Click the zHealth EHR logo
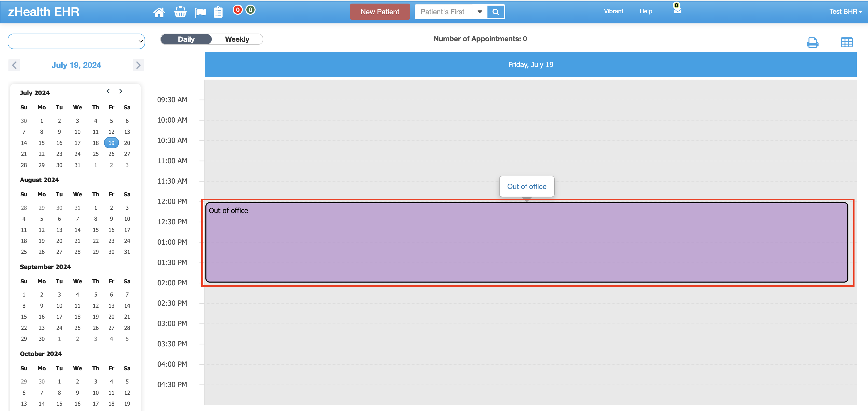This screenshot has width=868, height=411. 44,12
